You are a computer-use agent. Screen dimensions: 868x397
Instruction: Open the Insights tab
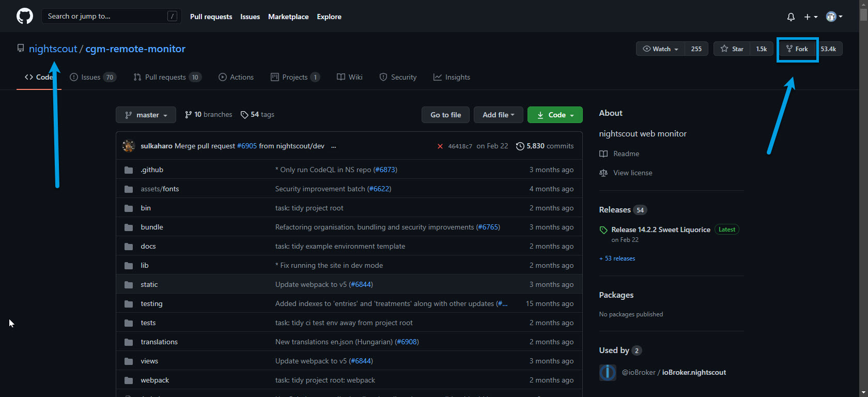[x=452, y=77]
